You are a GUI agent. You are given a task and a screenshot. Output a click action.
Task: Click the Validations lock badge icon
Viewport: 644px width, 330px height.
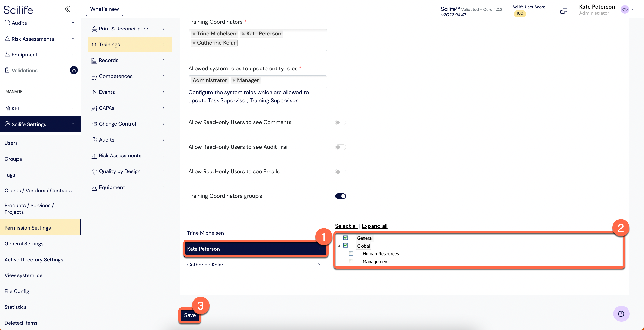[x=74, y=70]
